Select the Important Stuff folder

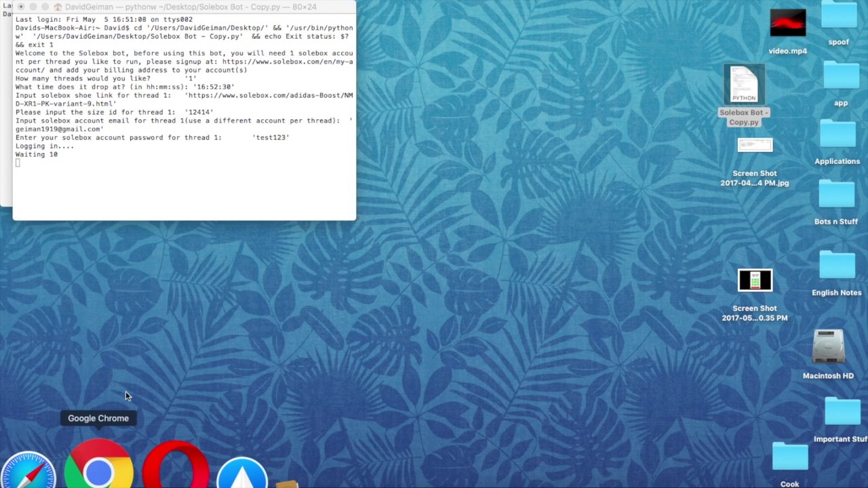pos(842,412)
